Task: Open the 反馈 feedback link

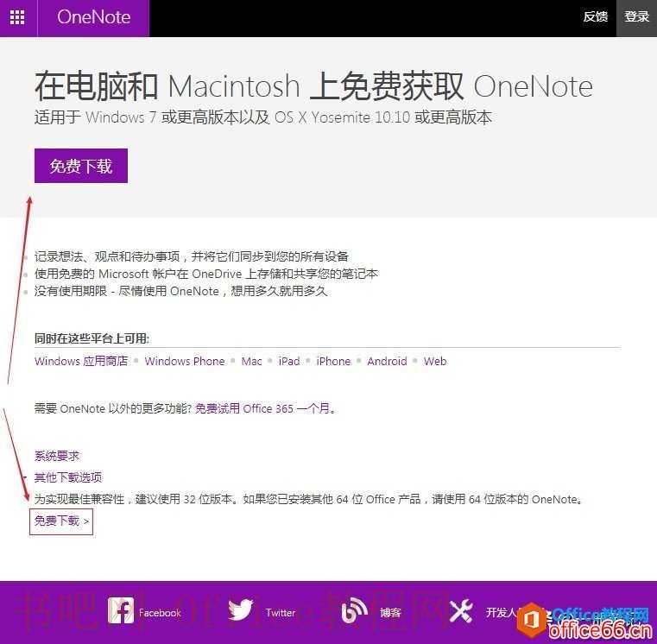Action: 595,16
